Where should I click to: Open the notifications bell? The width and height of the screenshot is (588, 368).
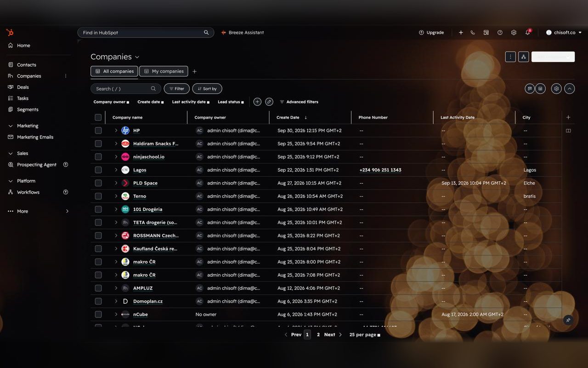(528, 32)
